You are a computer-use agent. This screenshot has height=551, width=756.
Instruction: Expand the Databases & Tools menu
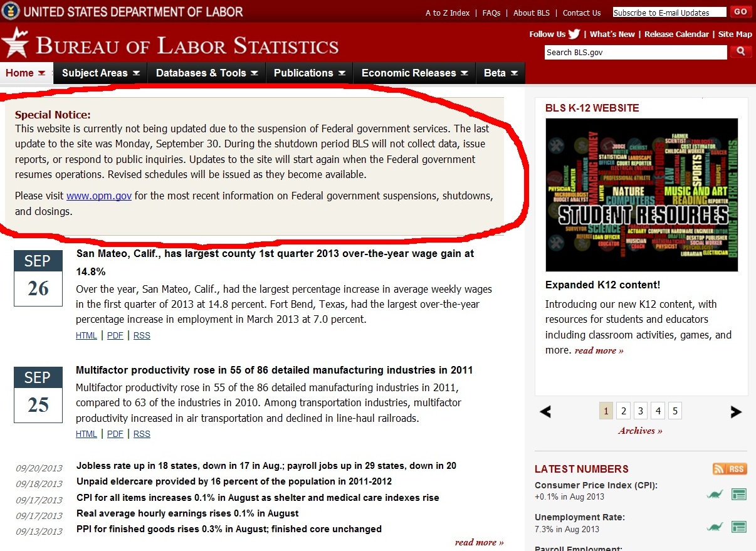(x=207, y=73)
